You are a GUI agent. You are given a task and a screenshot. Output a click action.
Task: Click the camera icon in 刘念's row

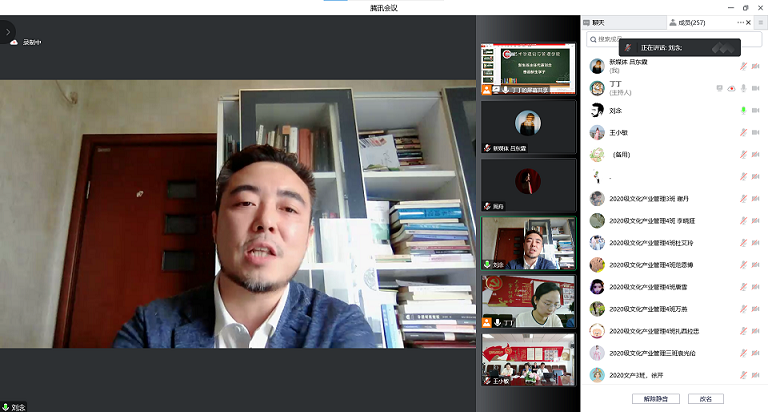(x=755, y=110)
